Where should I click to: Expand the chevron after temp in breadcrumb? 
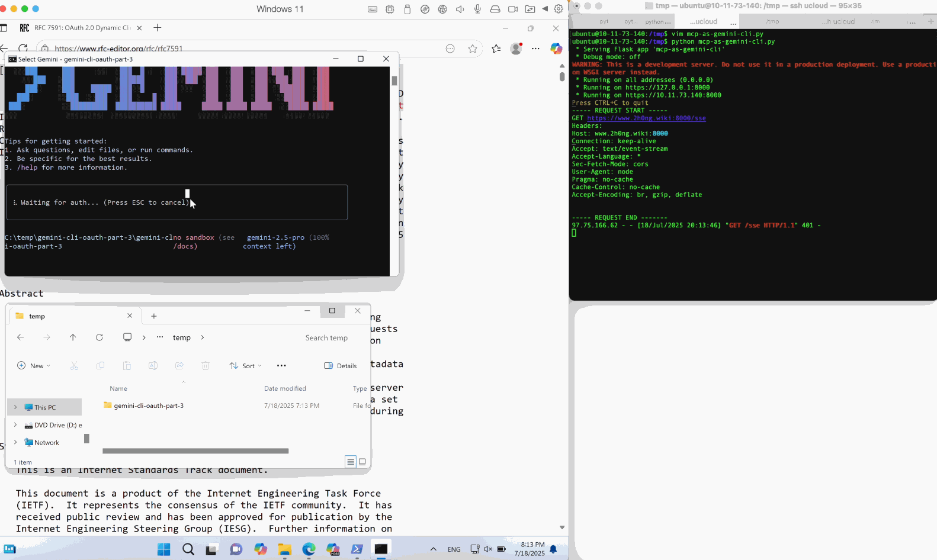click(x=203, y=337)
